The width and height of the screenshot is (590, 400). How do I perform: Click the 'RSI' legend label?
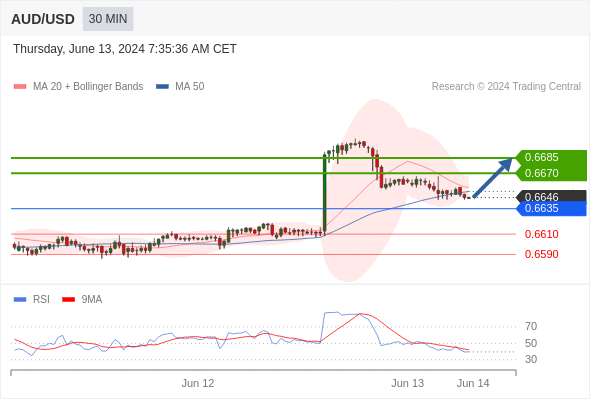point(41,300)
